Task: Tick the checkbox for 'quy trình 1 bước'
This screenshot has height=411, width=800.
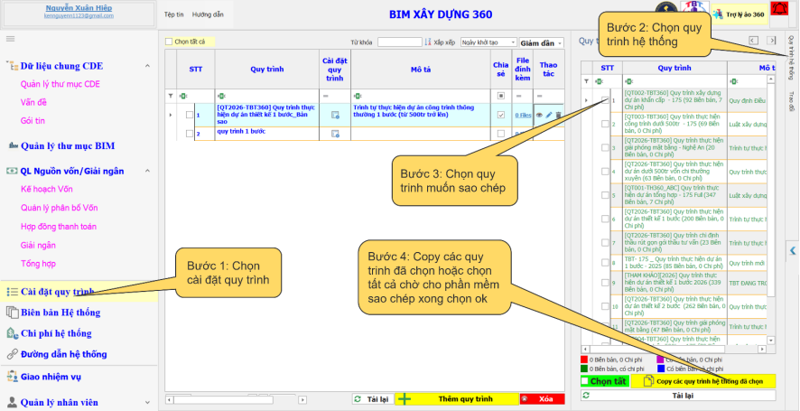Action: click(189, 134)
